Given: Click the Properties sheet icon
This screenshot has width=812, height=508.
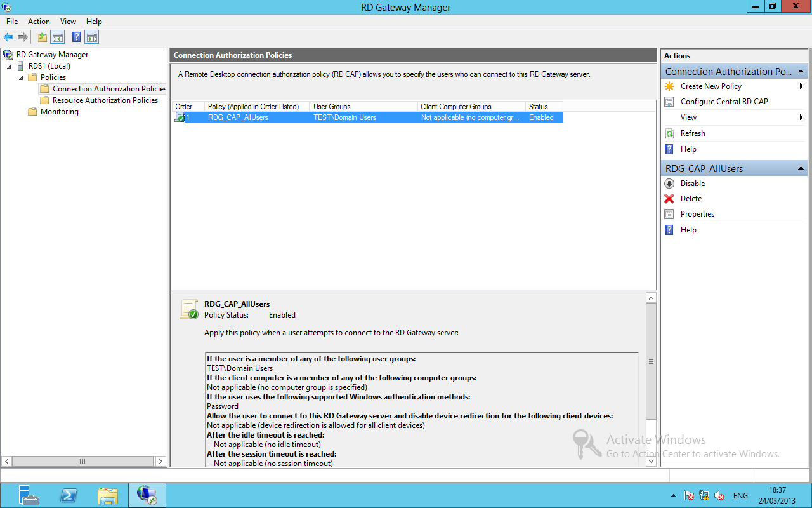Looking at the screenshot, I should pyautogui.click(x=669, y=214).
